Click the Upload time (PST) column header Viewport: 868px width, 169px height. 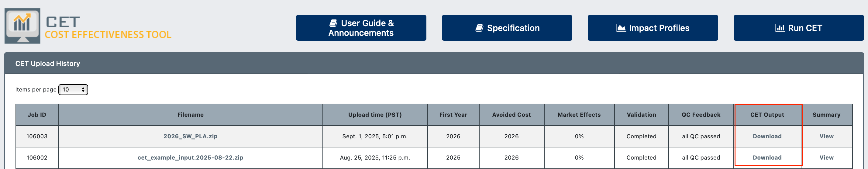pos(375,115)
